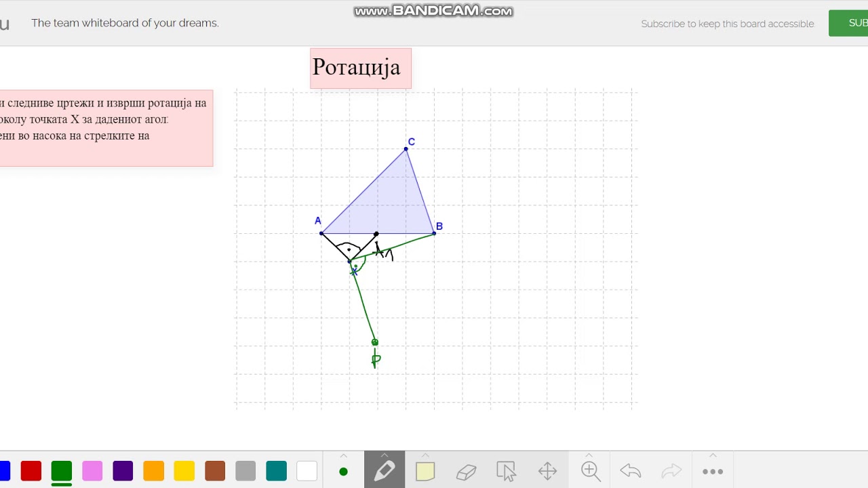
Task: Pick the green color swatch
Action: click(x=62, y=471)
